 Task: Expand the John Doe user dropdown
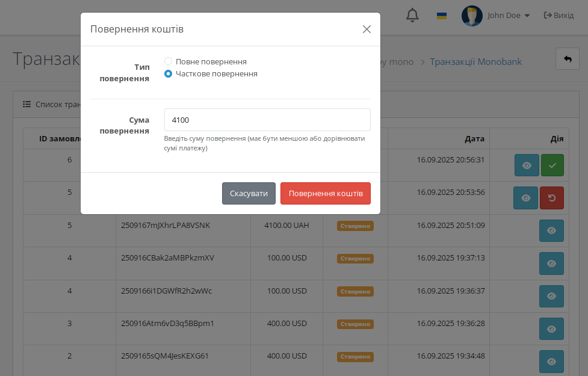coord(509,16)
